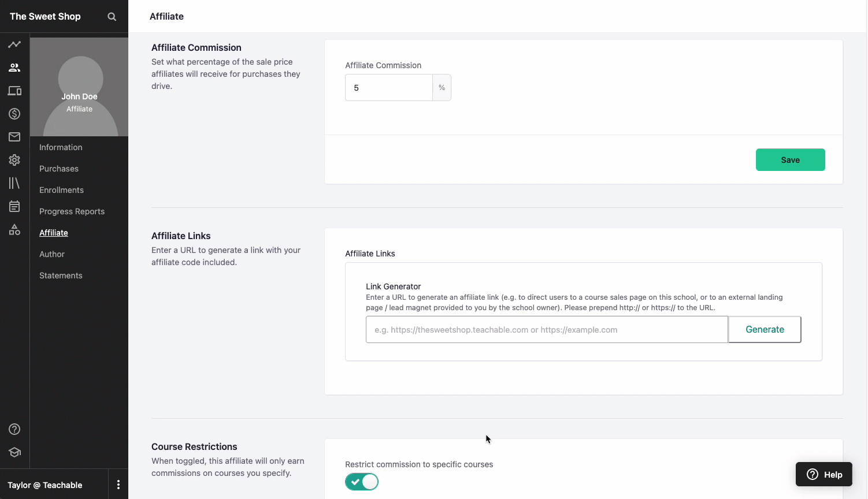
Task: Click The Sweet Shop school name
Action: coord(45,16)
